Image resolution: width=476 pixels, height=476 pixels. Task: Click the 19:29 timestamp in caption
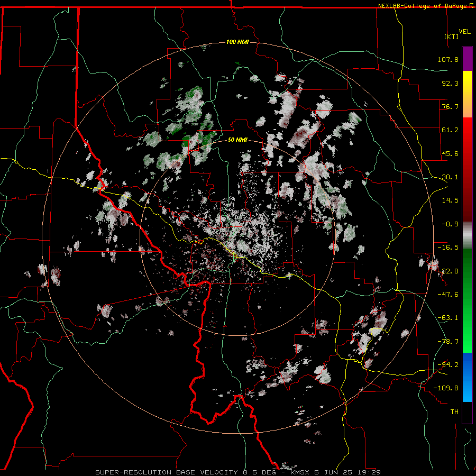coord(370,472)
